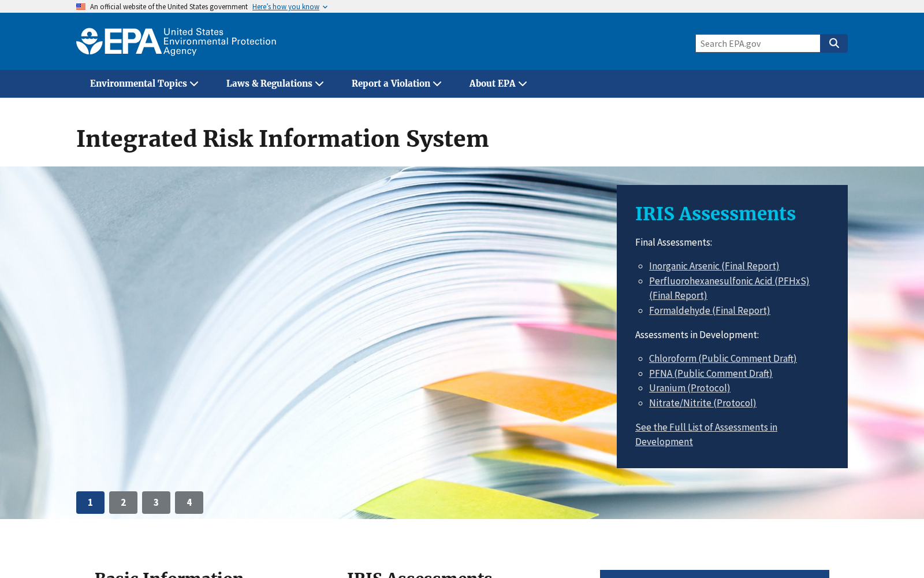Click "An official website" government text
924x578 pixels.
click(169, 7)
